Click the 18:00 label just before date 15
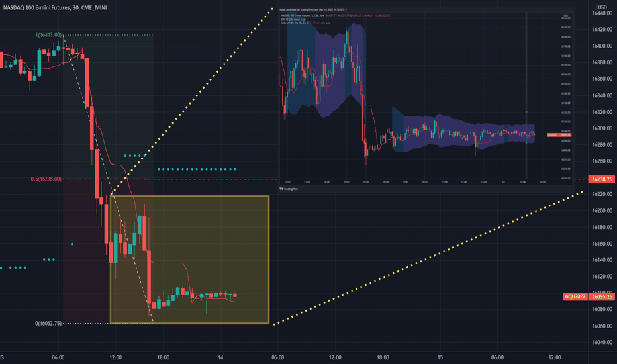Screen dimensions: 617x364 pos(383,357)
